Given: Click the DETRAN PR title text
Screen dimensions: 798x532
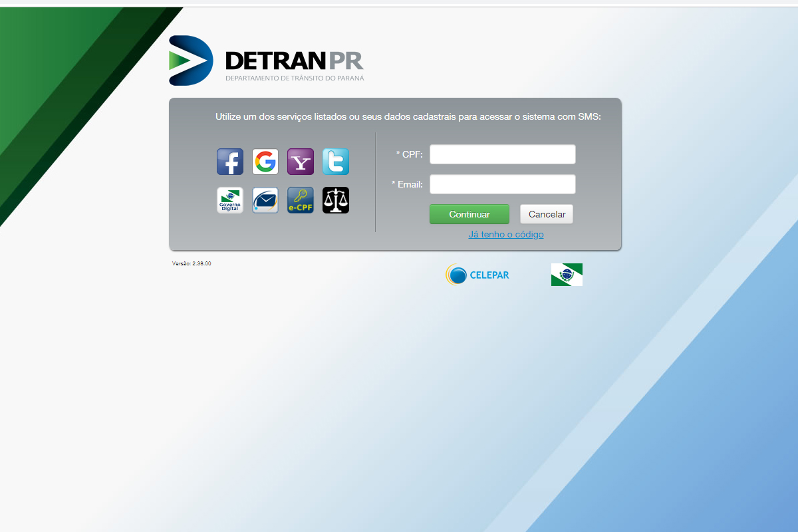Looking at the screenshot, I should coord(294,61).
